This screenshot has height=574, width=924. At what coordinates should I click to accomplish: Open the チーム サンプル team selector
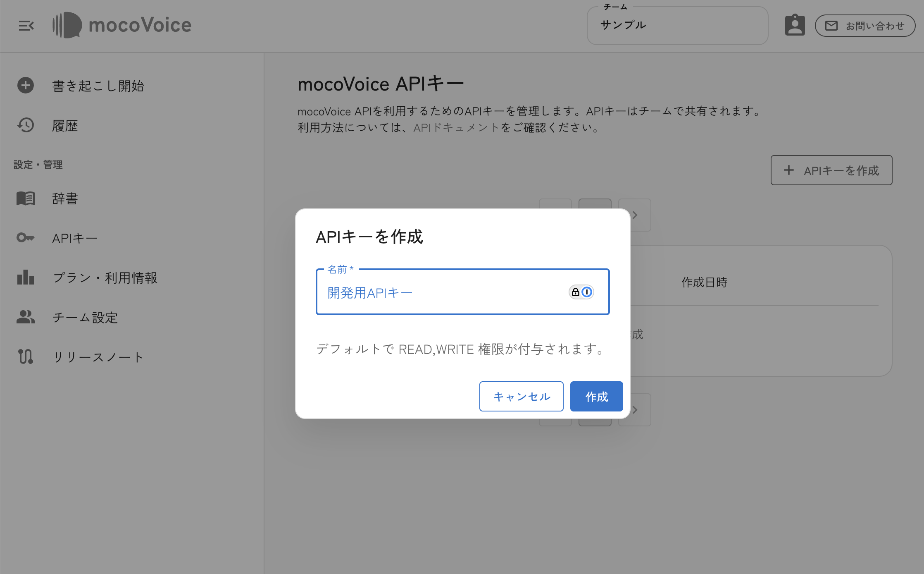coord(677,26)
